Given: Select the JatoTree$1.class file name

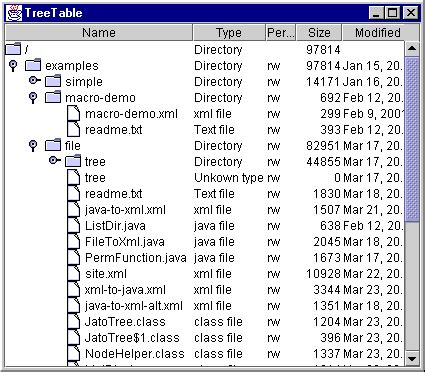Looking at the screenshot, I should [132, 338].
